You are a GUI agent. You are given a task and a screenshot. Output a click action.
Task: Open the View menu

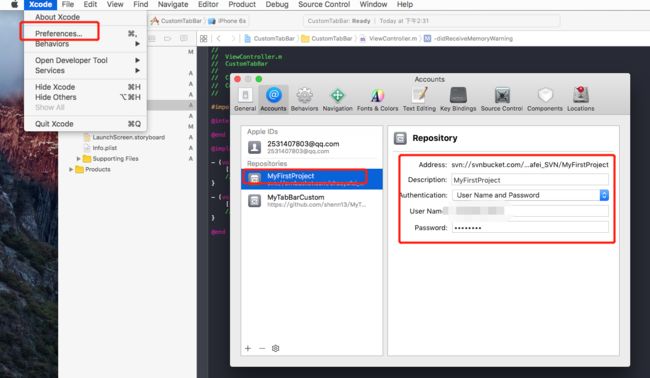(115, 5)
